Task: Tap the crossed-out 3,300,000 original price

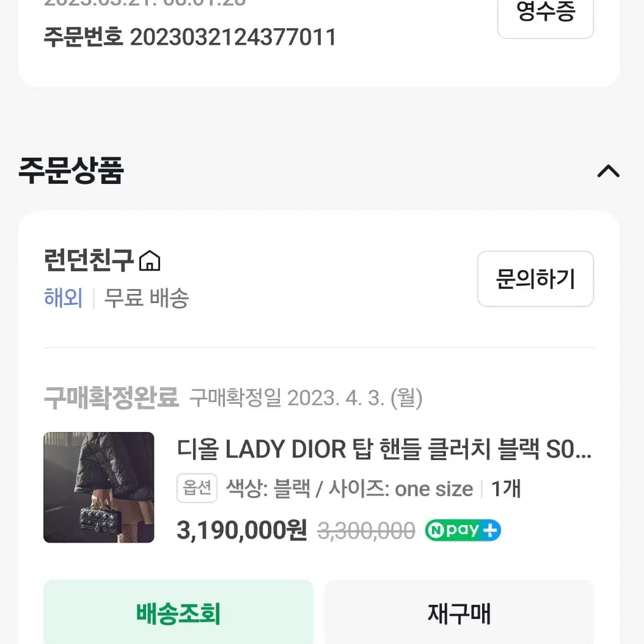Action: [367, 530]
